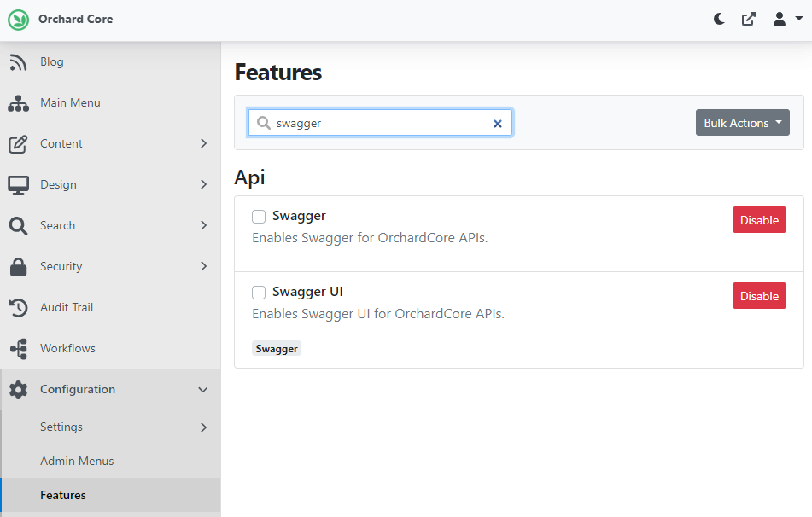Image resolution: width=812 pixels, height=517 pixels.
Task: Click the Swagger dependency tag
Action: 277,349
